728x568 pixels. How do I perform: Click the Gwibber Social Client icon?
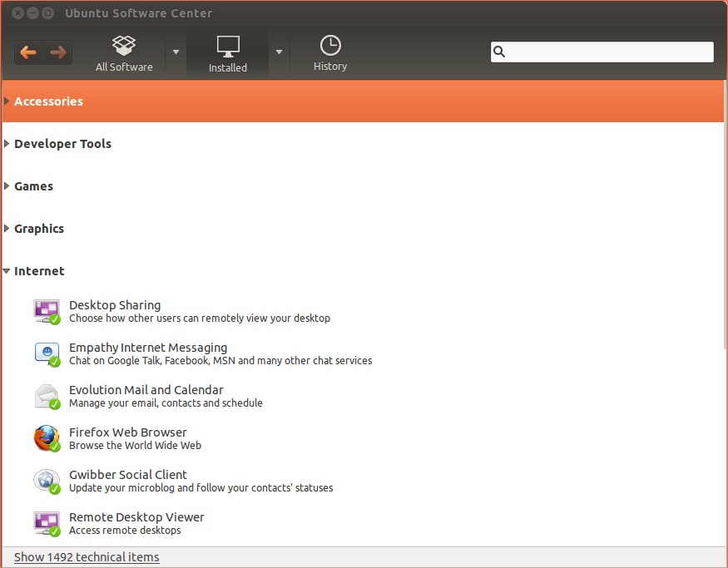point(47,481)
